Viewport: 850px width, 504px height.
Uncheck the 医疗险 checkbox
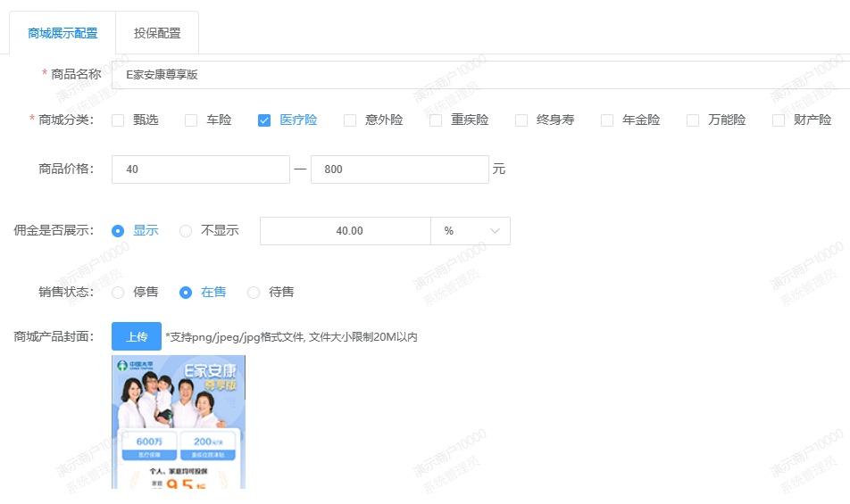[264, 120]
